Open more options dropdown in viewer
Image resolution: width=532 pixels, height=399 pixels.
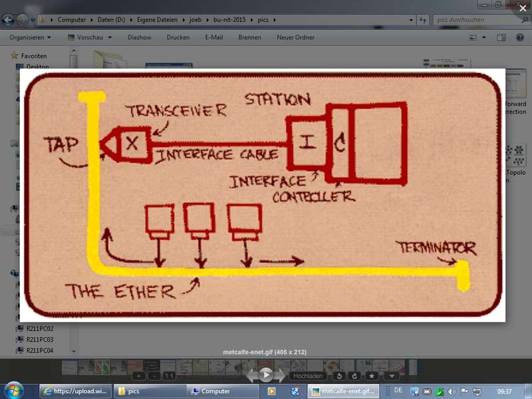392,376
